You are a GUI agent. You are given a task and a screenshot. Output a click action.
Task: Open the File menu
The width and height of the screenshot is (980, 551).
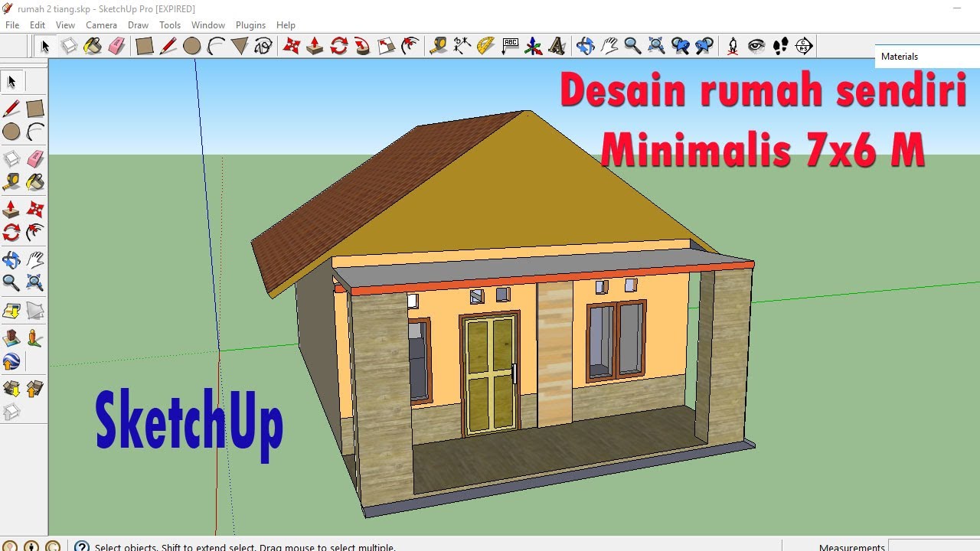tap(12, 25)
